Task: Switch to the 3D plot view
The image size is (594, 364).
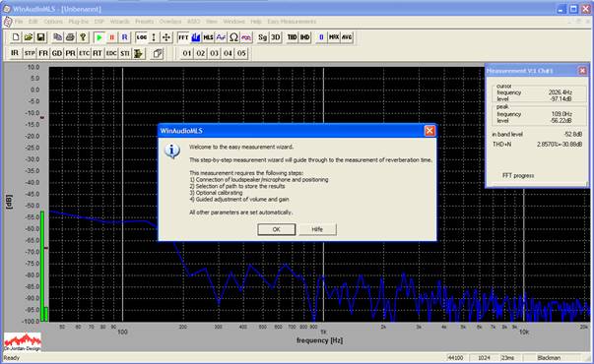Action: click(x=276, y=37)
